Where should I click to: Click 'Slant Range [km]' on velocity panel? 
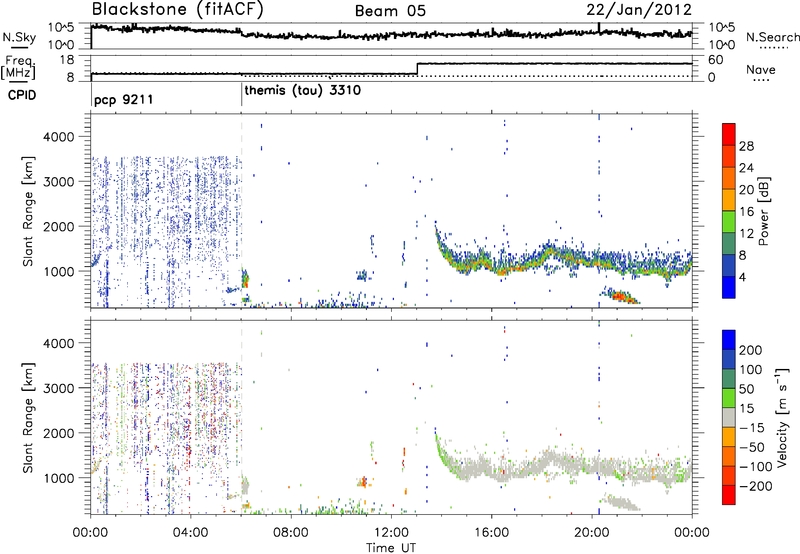point(28,417)
